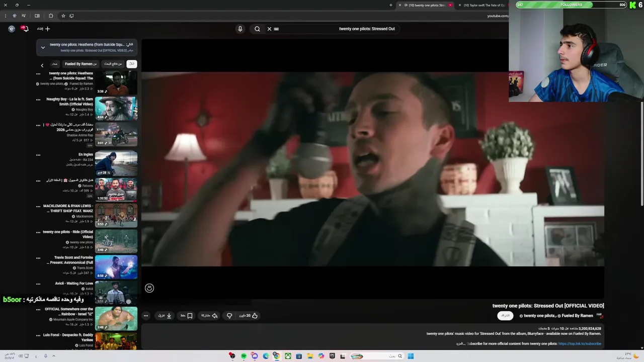
Task: Open options for Avicii Waiting For Love
Action: tap(38, 284)
